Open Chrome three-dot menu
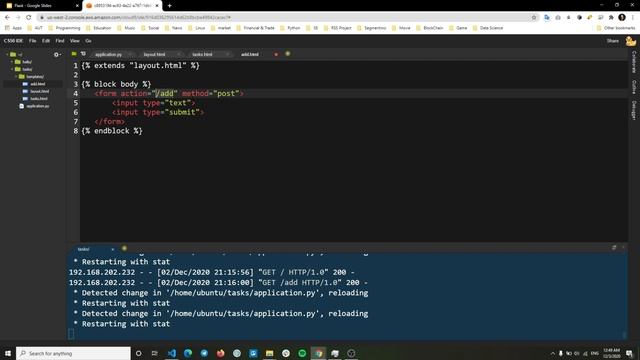The width and height of the screenshot is (640, 360). pos(633,18)
